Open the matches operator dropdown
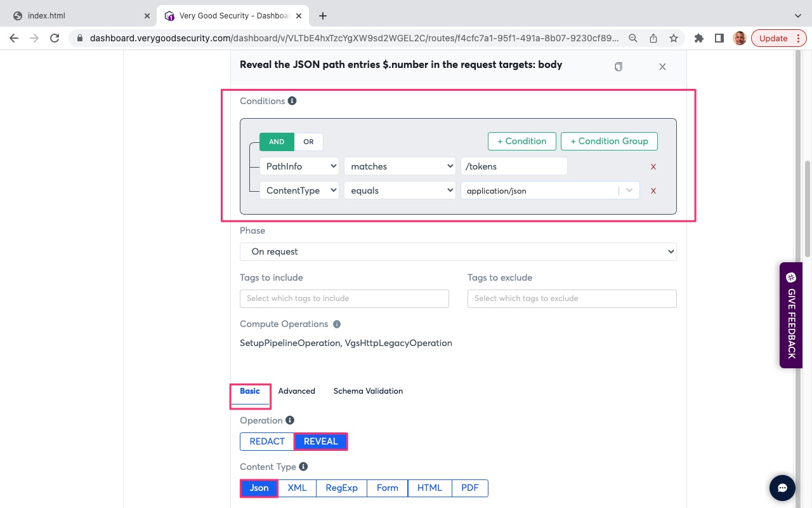The width and height of the screenshot is (812, 508). click(400, 166)
